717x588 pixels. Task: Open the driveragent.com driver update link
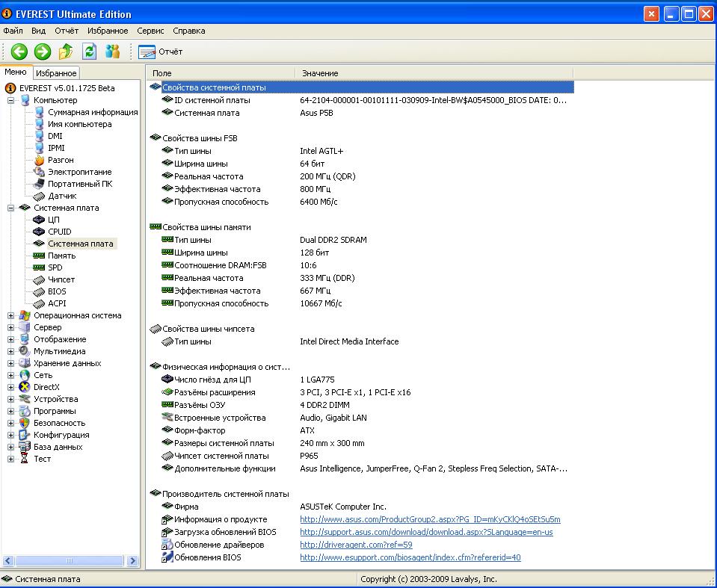click(356, 545)
